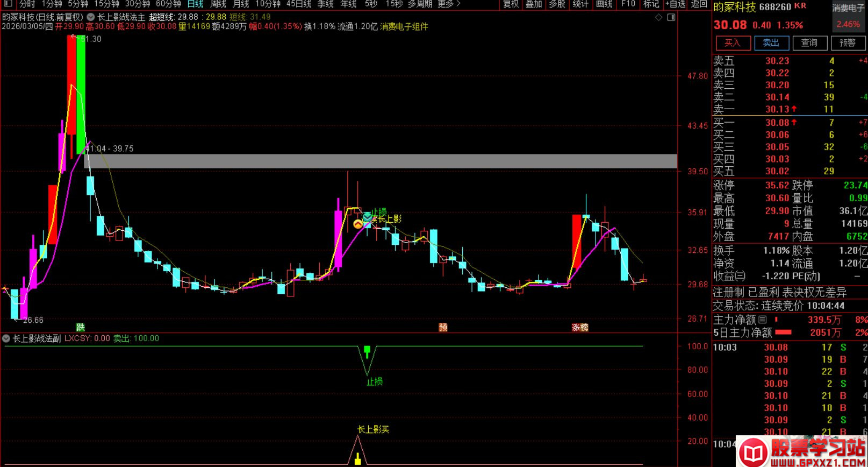Viewport: 868px width, 467px height.
Task: Click the teal checkmark signal on chart
Action: 367,217
